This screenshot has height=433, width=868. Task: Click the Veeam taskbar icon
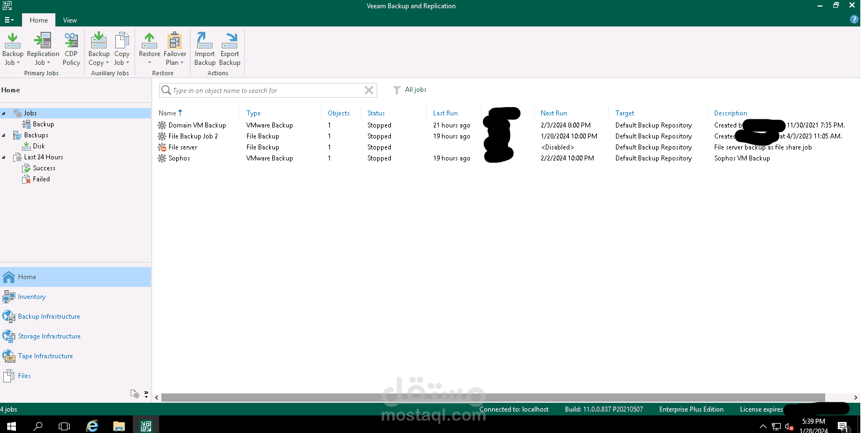tap(145, 426)
